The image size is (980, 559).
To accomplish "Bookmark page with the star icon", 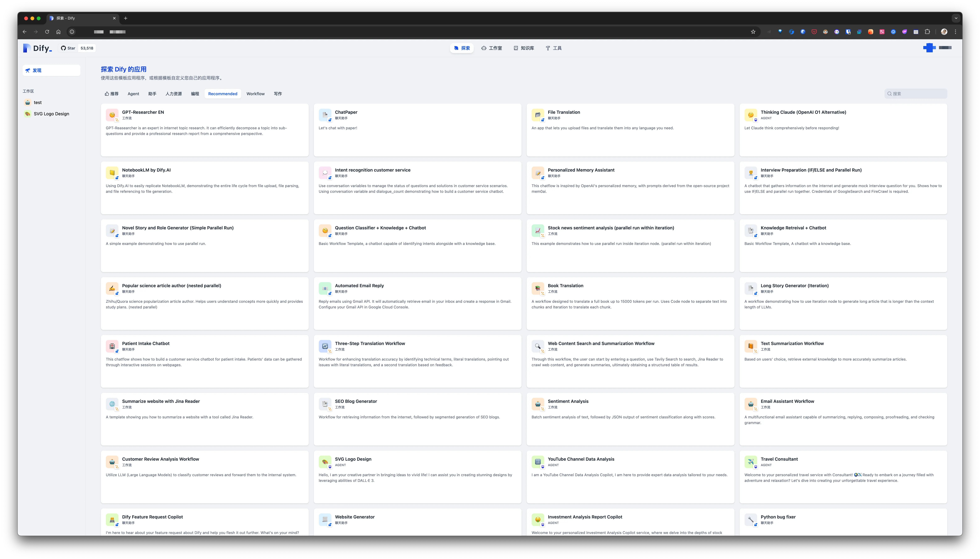I will pos(753,32).
